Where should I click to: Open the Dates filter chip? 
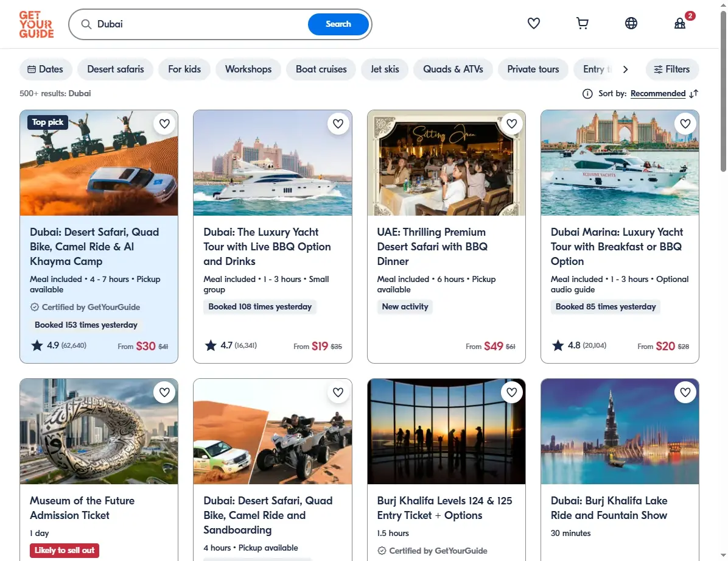[x=46, y=69]
